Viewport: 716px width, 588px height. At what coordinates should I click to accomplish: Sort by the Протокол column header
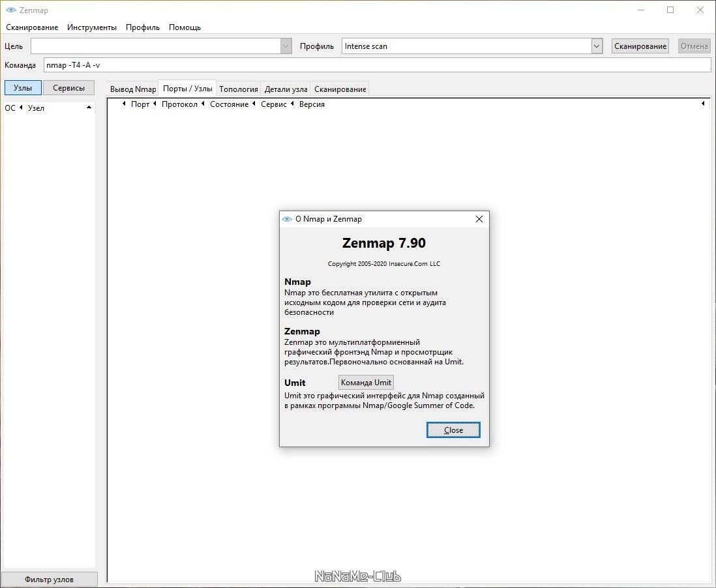pos(179,104)
